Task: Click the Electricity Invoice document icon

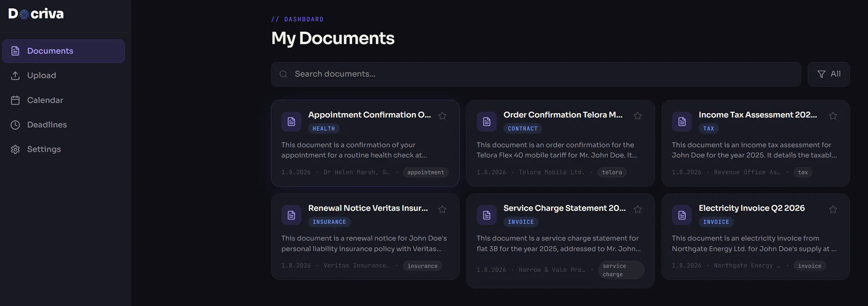Action: click(x=682, y=215)
